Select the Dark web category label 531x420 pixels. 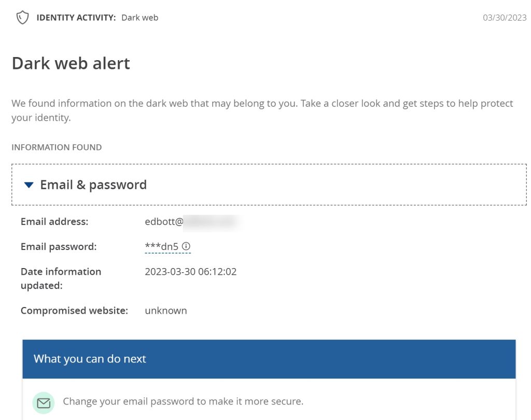click(x=139, y=18)
